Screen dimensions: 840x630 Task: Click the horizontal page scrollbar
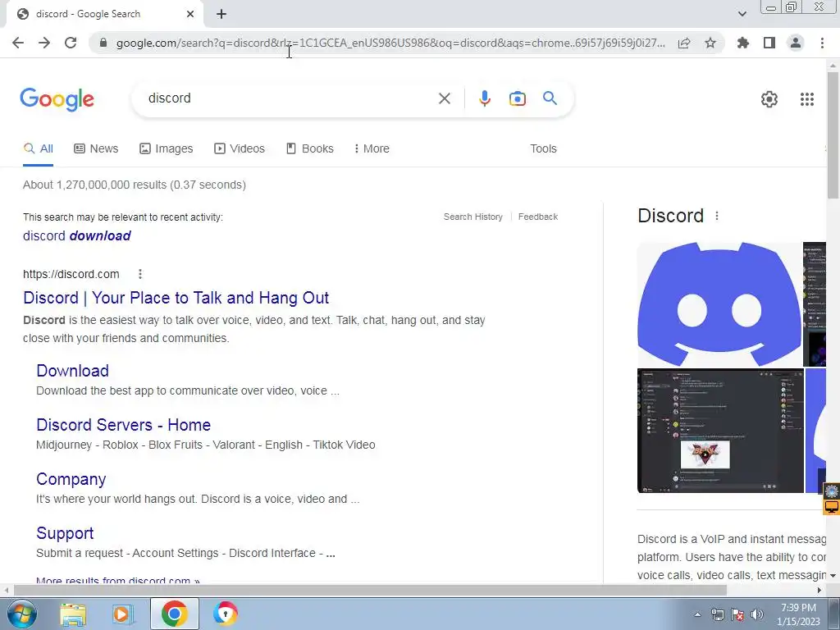click(x=370, y=590)
